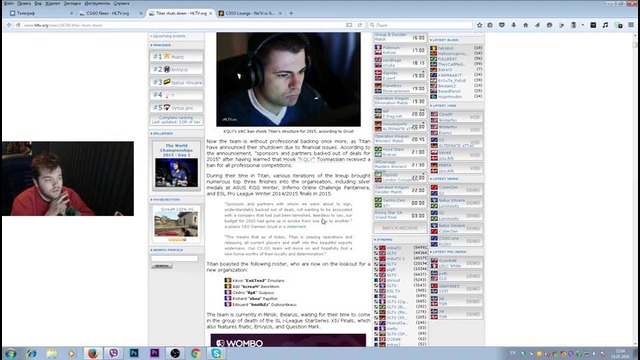640x360 pixels.
Task: Open Google Chrome from the taskbar
Action: click(196, 353)
